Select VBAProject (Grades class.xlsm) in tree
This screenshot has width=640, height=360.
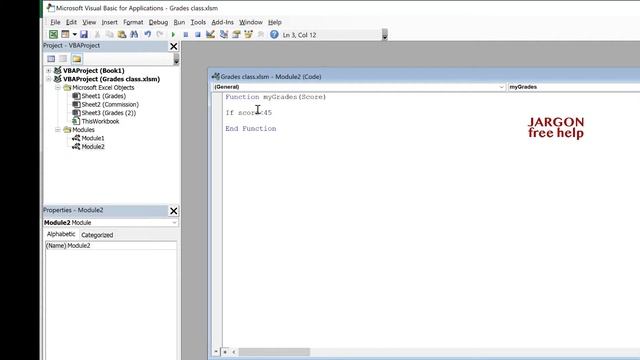111,79
